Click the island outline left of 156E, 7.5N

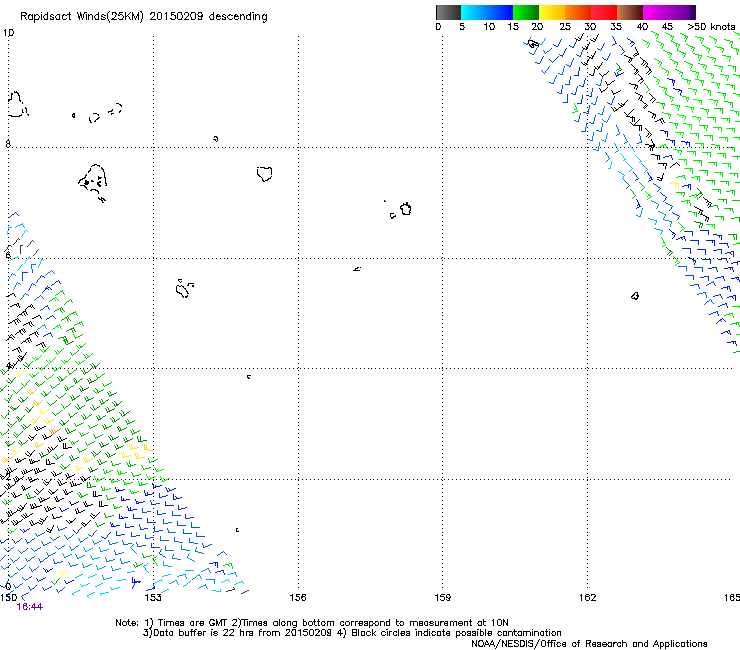point(265,174)
